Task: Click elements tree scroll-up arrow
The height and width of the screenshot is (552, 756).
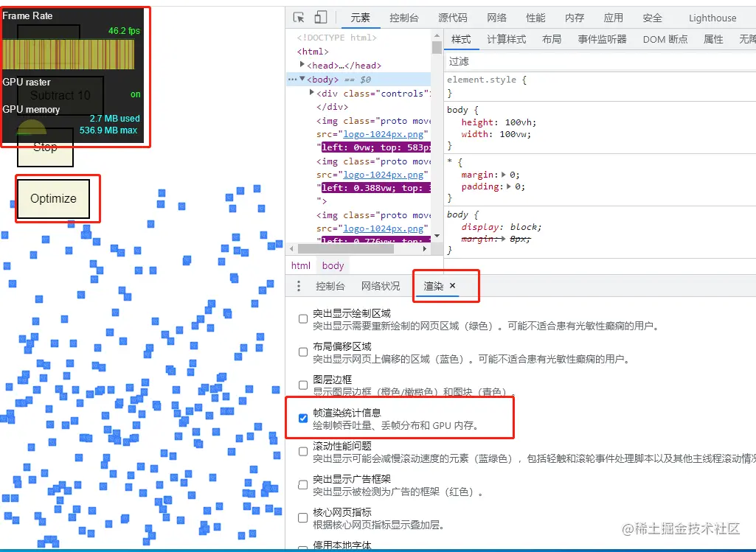Action: 437,35
